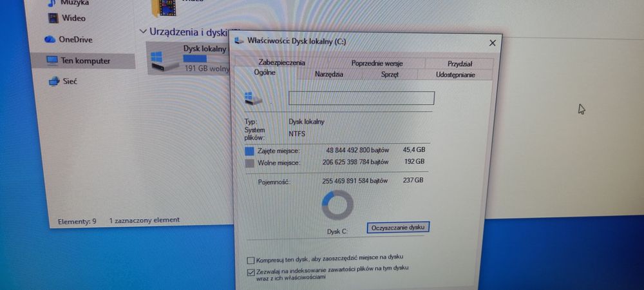
Task: Click the 45,4 GB used value
Action: coord(413,150)
